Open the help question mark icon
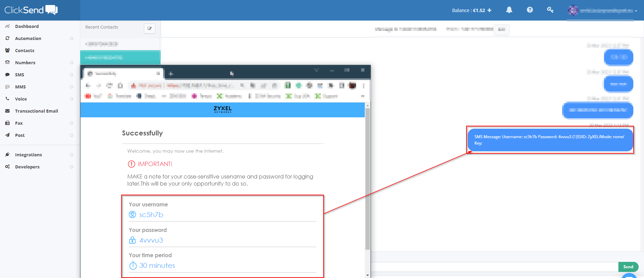The width and height of the screenshot is (644, 278). (530, 10)
